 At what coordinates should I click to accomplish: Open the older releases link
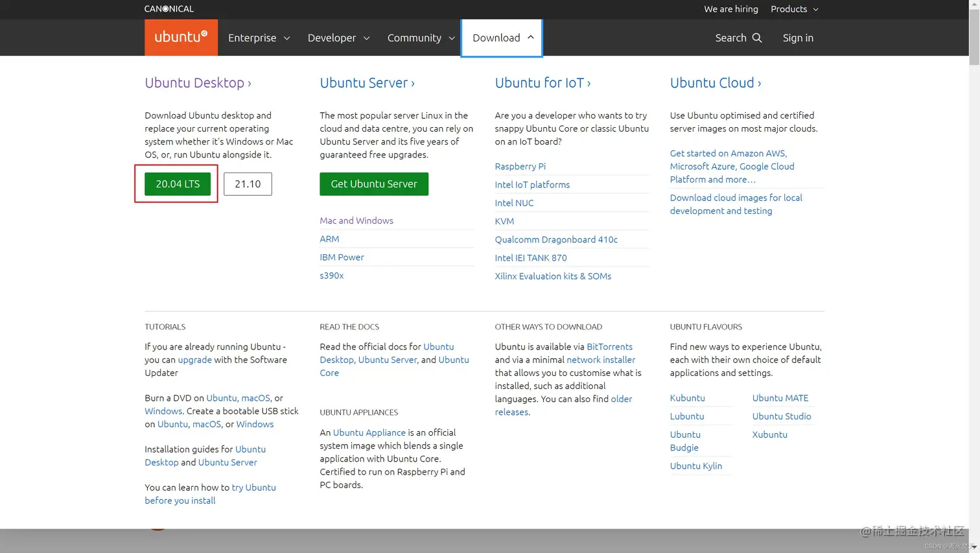(563, 405)
